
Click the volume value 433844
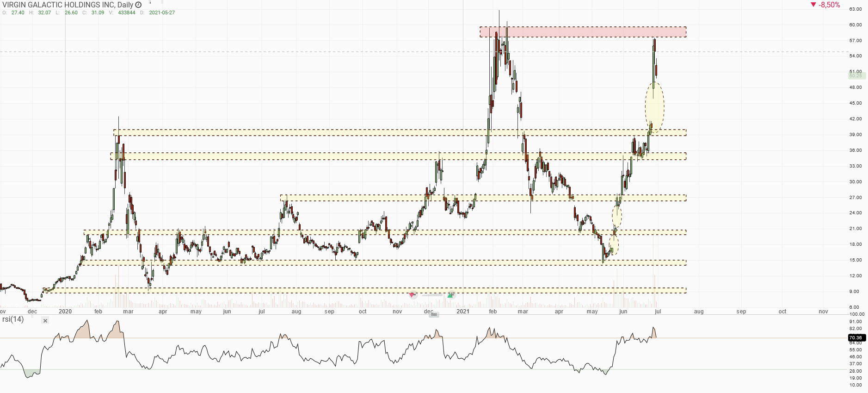tap(127, 12)
